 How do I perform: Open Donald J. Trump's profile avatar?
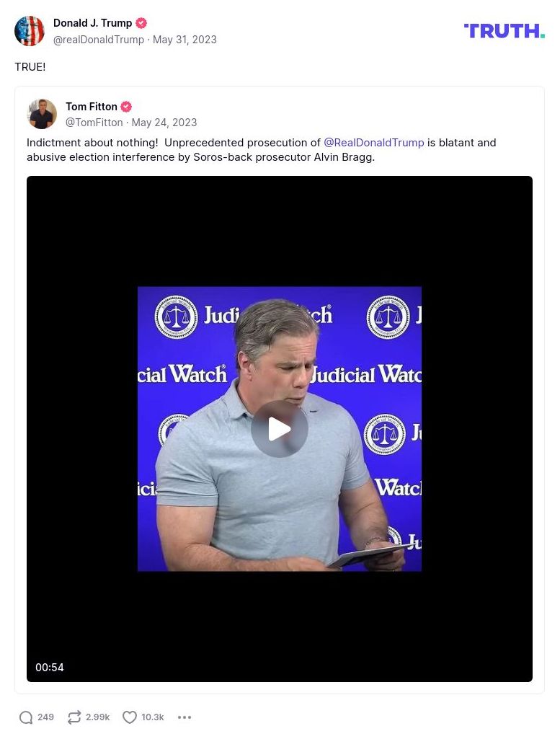[x=30, y=31]
